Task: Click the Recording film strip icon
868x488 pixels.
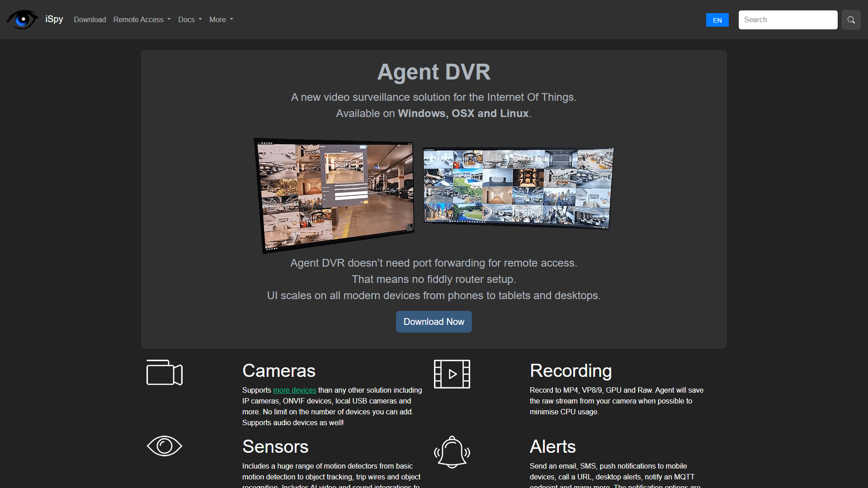Action: click(452, 374)
